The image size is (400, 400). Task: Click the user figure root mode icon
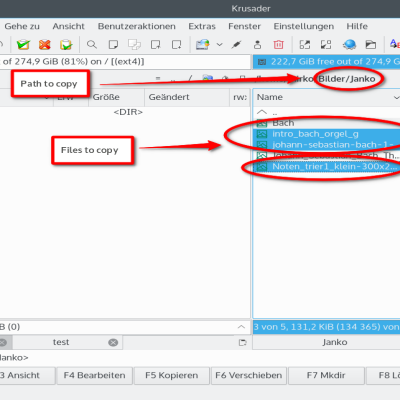(x=257, y=44)
